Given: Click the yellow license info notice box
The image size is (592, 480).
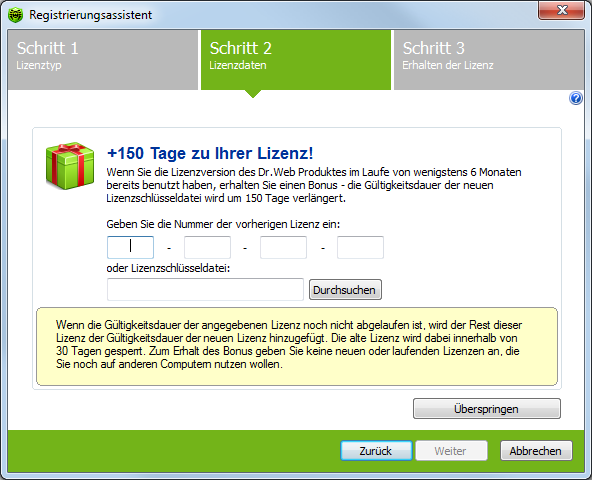Looking at the screenshot, I should pos(297,346).
